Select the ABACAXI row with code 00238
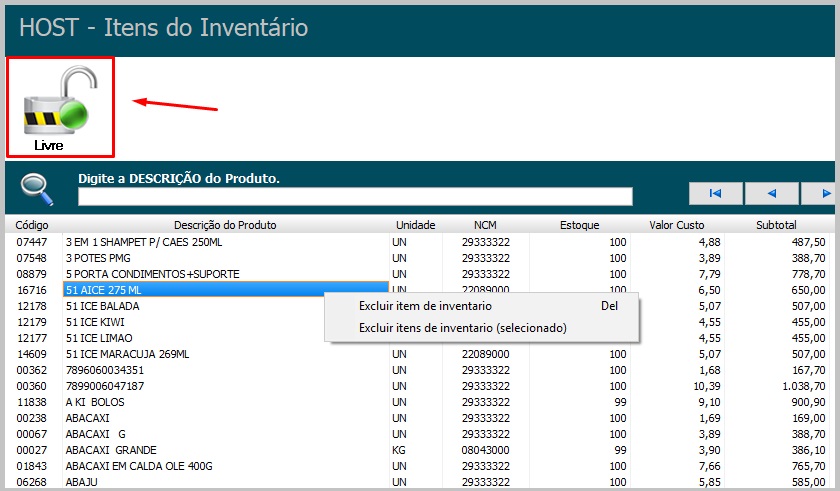This screenshot has height=491, width=840. click(417, 418)
